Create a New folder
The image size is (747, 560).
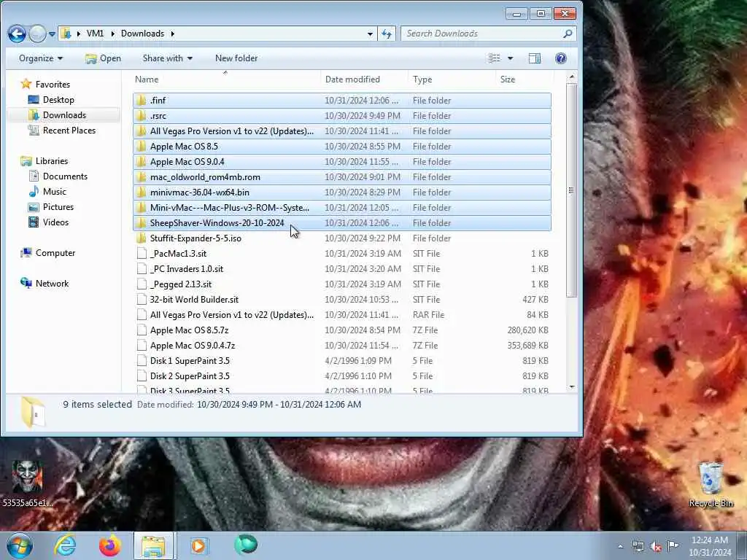(x=236, y=58)
